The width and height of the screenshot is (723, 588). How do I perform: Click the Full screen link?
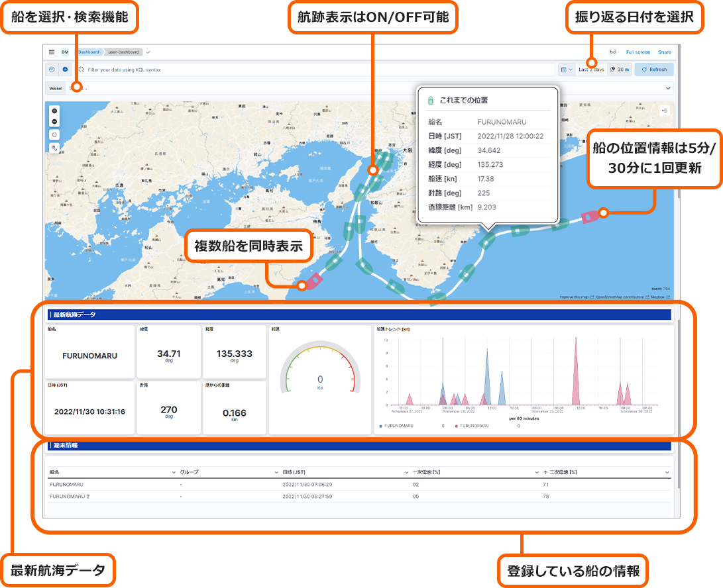pyautogui.click(x=638, y=52)
